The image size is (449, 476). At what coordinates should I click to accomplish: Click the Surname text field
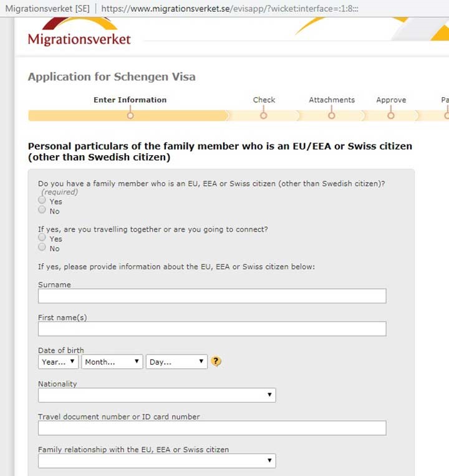tap(212, 296)
